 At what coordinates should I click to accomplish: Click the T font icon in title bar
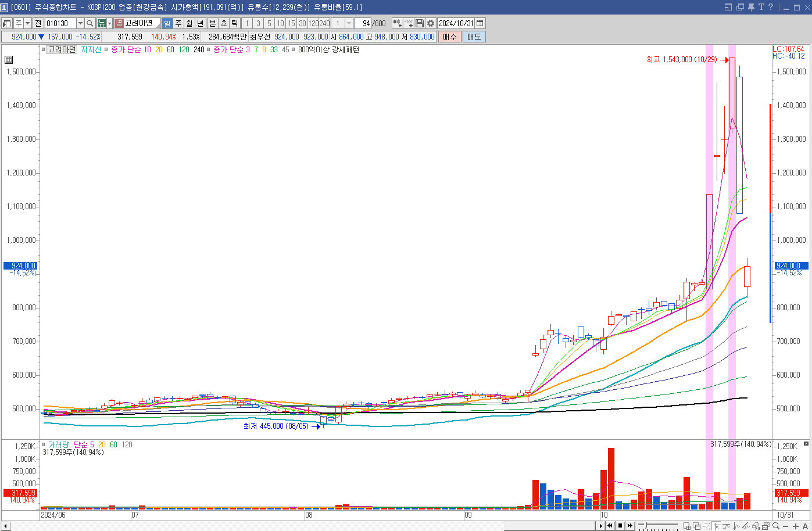(x=761, y=7)
